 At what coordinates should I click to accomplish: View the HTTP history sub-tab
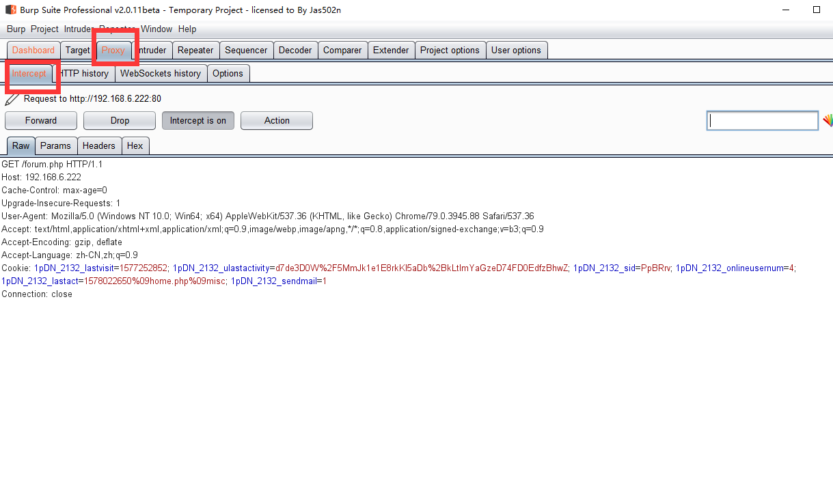(83, 74)
